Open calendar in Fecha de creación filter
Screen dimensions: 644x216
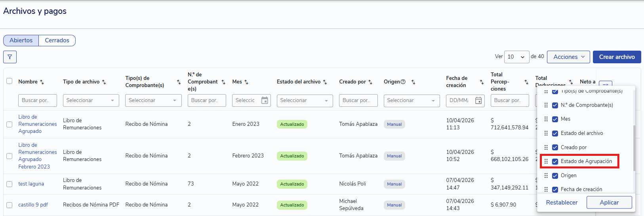coord(478,100)
